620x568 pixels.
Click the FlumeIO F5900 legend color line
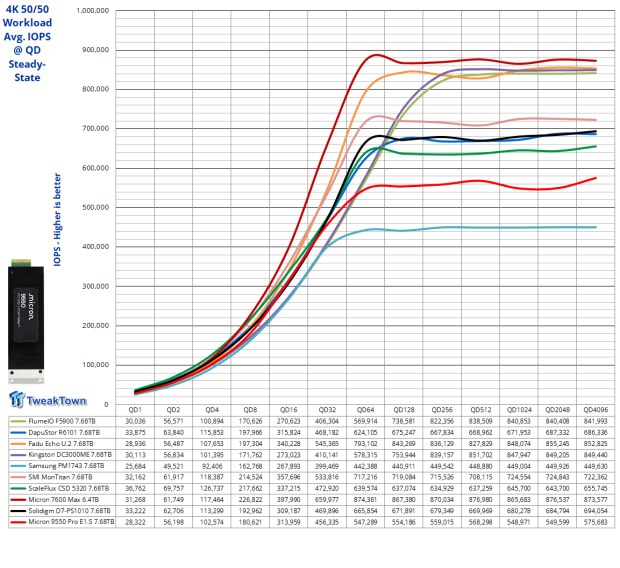[x=16, y=422]
